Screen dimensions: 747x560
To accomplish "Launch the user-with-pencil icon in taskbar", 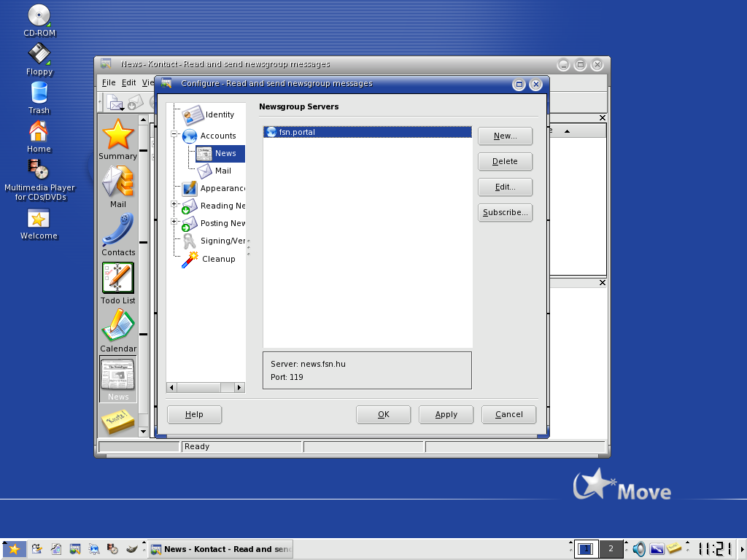I will coord(36,549).
